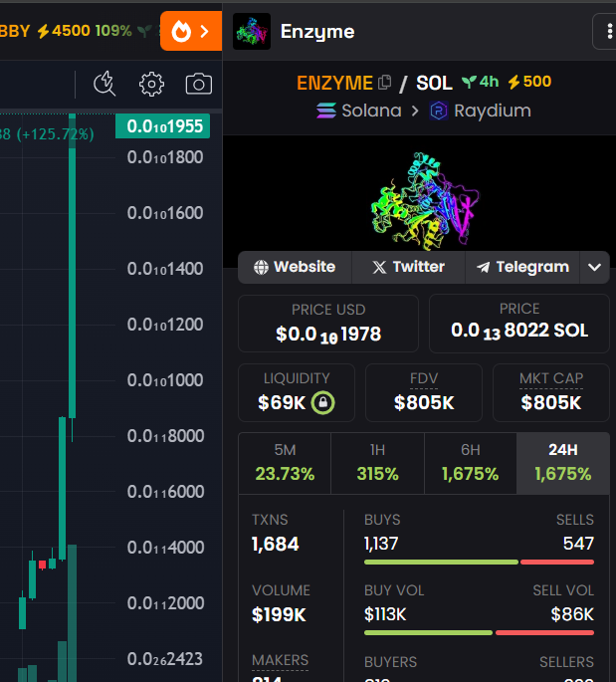Click the MKT CAP label
The height and width of the screenshot is (682, 616).
pyautogui.click(x=551, y=378)
